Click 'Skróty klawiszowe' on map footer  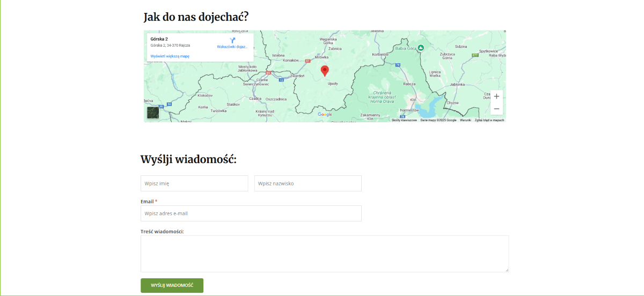tap(404, 120)
